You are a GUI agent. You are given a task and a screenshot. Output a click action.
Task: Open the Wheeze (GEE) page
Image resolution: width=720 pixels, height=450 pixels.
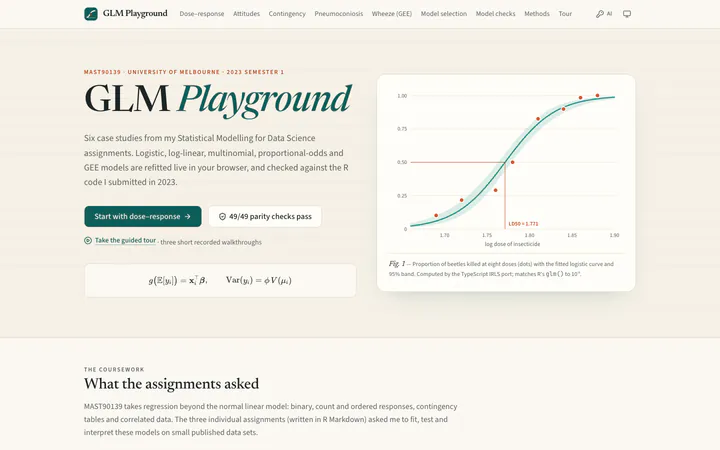pos(392,14)
